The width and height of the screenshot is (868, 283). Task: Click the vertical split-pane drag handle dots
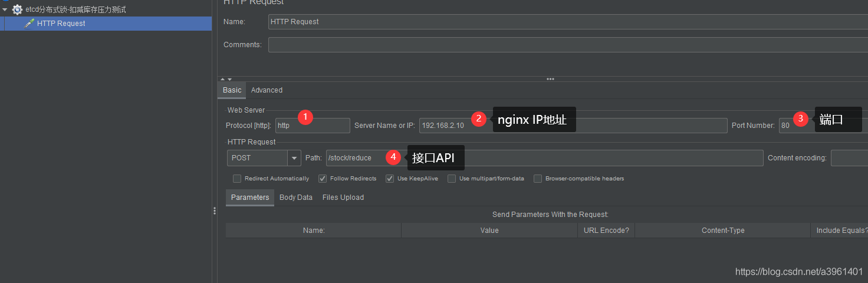(x=215, y=211)
